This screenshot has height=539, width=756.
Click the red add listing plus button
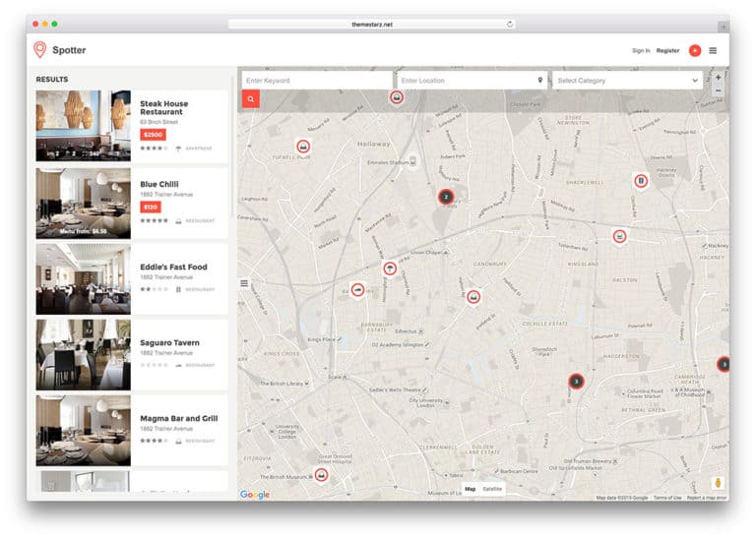(x=695, y=50)
